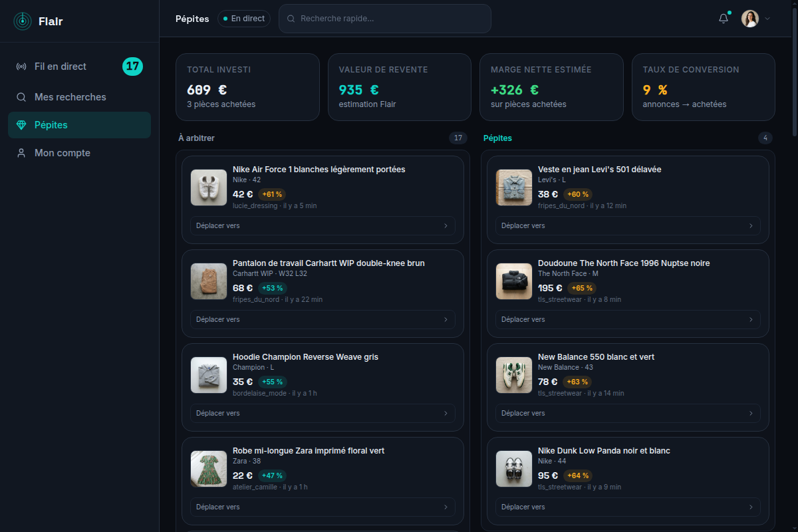The height and width of the screenshot is (532, 798).
Task: Click the +61 % margin badge
Action: [x=272, y=195]
